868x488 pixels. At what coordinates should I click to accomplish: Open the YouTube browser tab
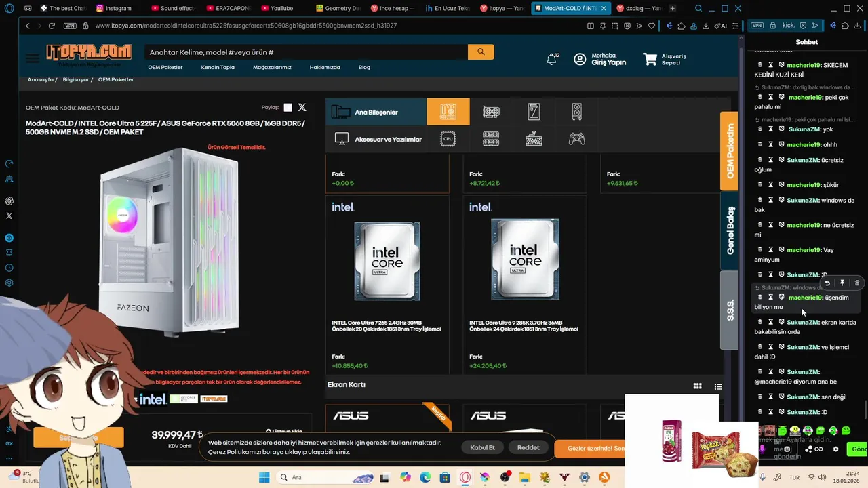coord(281,8)
